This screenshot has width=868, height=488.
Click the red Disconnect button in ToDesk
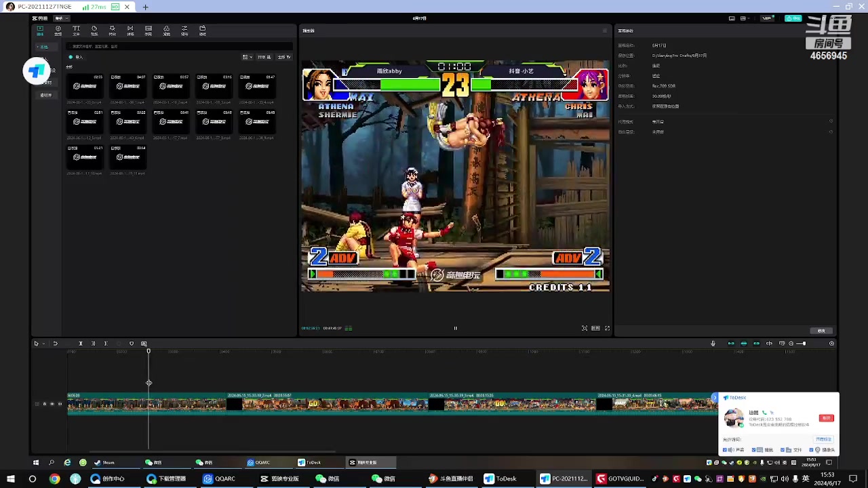826,418
